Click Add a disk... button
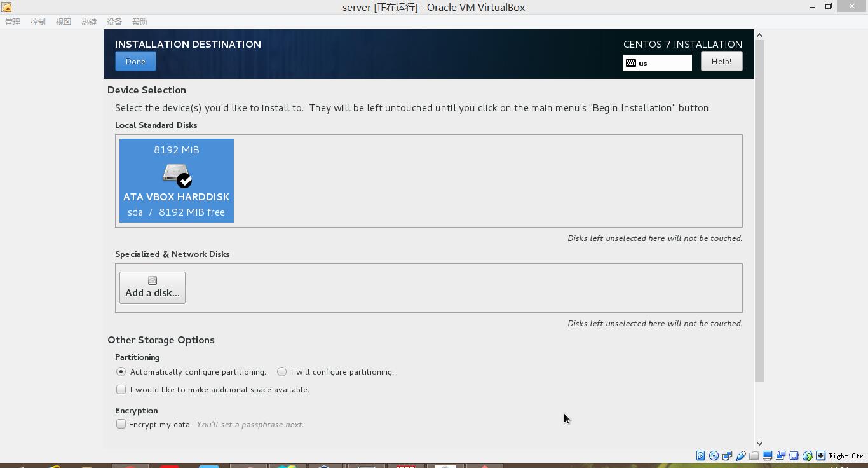This screenshot has height=468, width=868. pyautogui.click(x=153, y=287)
